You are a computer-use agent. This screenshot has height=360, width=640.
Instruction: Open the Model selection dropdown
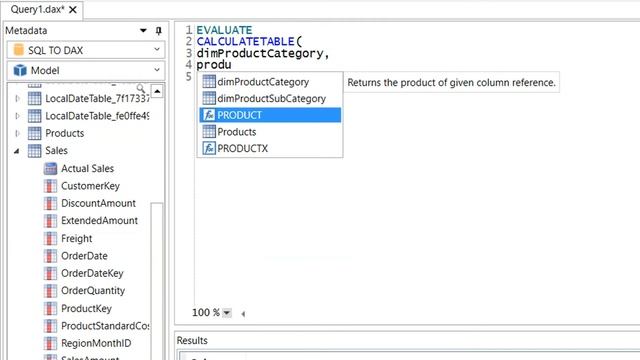(x=86, y=71)
